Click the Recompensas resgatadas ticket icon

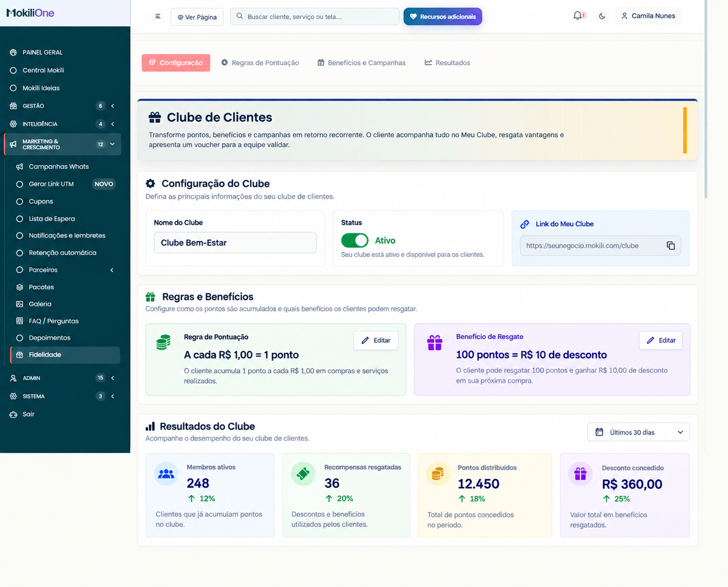303,474
